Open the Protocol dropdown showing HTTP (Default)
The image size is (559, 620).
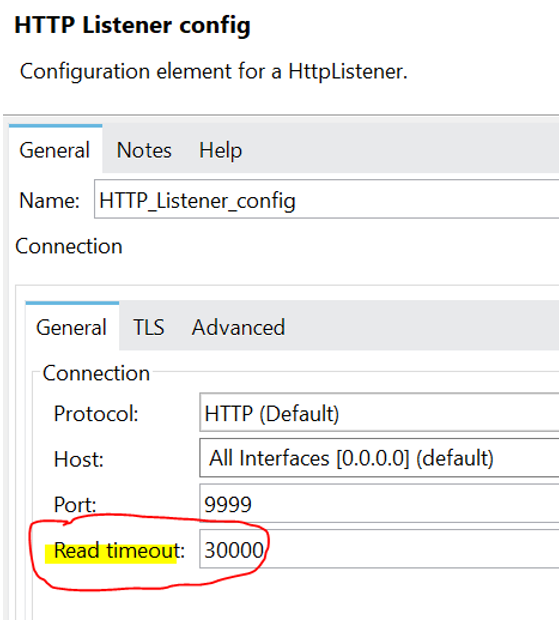pyautogui.click(x=379, y=412)
